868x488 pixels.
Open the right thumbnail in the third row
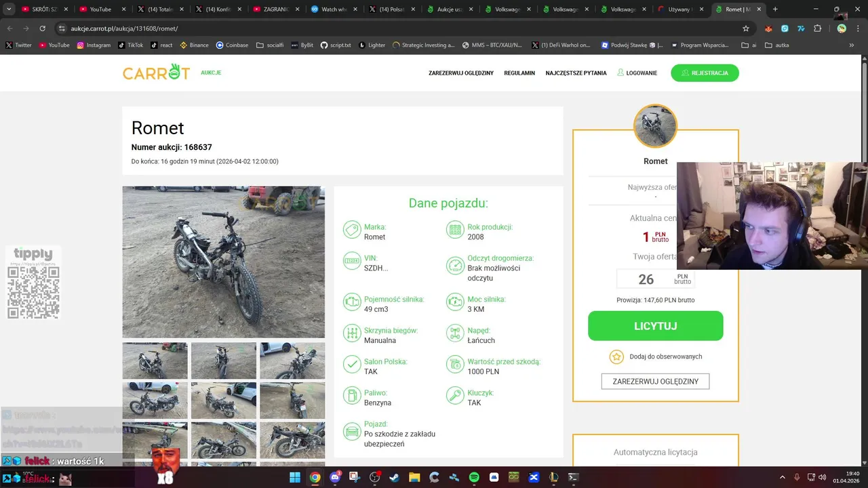pyautogui.click(x=292, y=441)
